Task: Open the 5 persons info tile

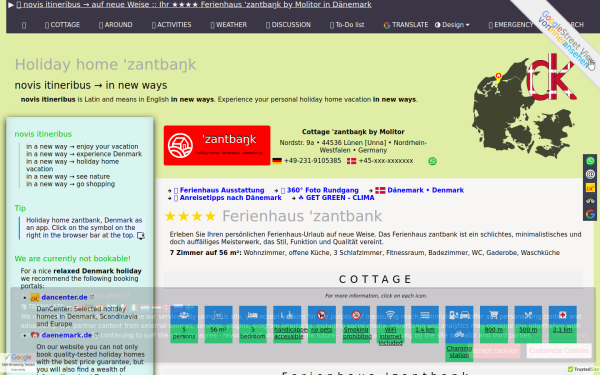Action: (184, 324)
